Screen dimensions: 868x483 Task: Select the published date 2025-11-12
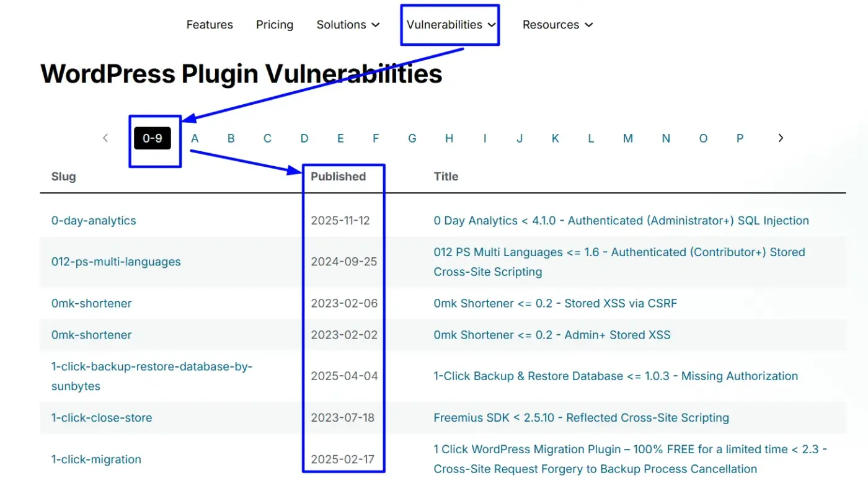click(340, 221)
